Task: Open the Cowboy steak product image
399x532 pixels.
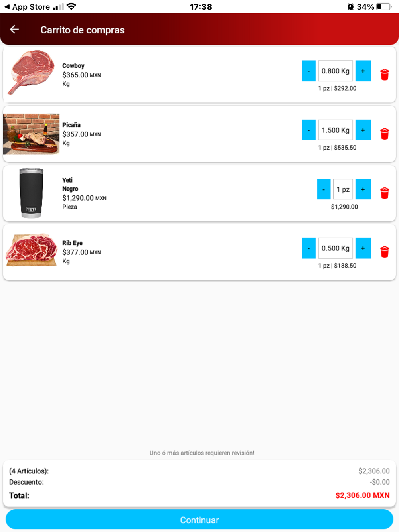Action: coord(32,73)
